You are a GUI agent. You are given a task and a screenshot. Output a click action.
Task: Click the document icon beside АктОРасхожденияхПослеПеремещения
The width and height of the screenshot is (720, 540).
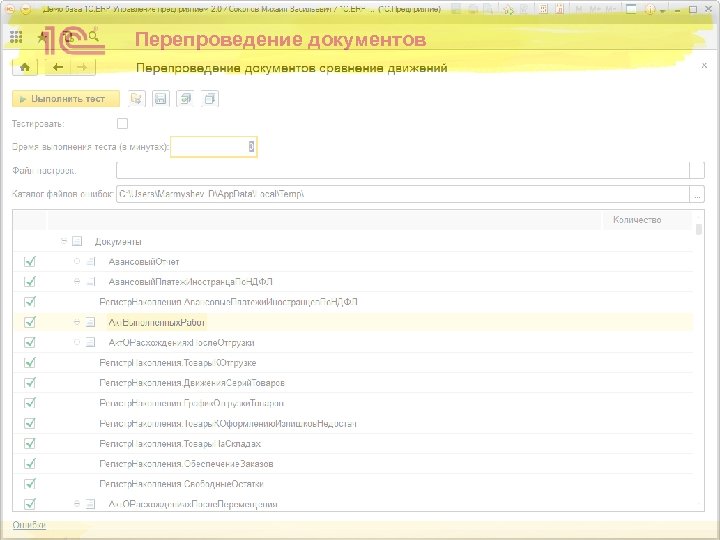pos(90,504)
